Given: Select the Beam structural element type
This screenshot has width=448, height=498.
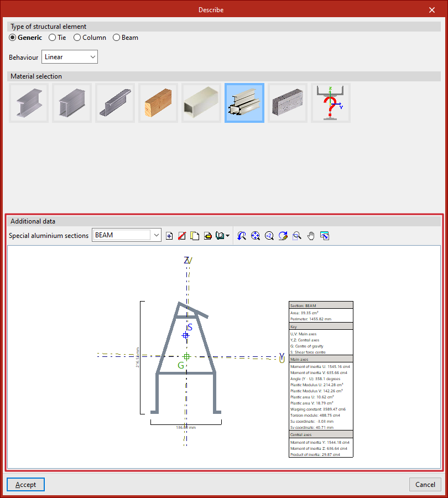Looking at the screenshot, I should click(x=126, y=38).
